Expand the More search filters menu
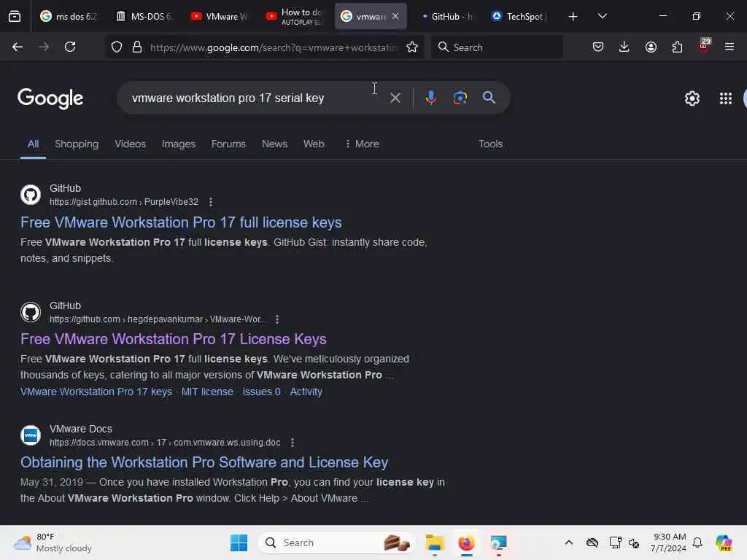Viewport: 747px width, 560px height. pyautogui.click(x=362, y=144)
